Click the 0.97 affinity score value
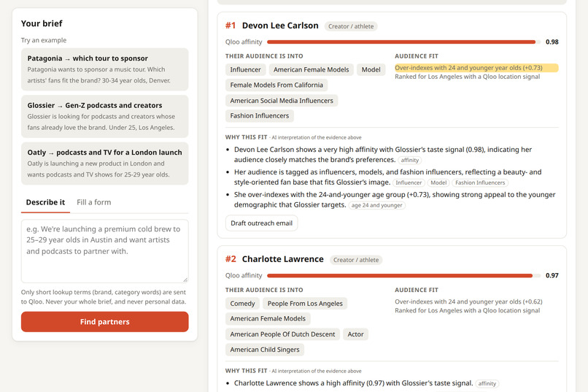 (552, 276)
